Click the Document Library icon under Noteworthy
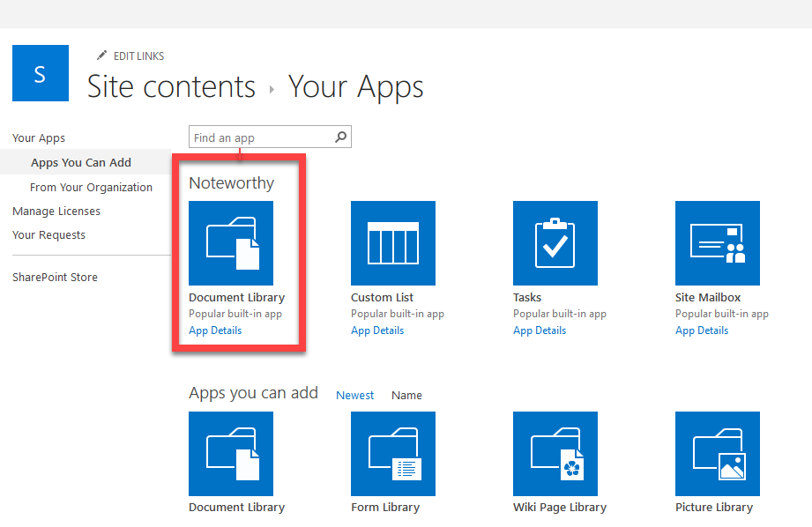This screenshot has width=812, height=527. click(x=231, y=243)
